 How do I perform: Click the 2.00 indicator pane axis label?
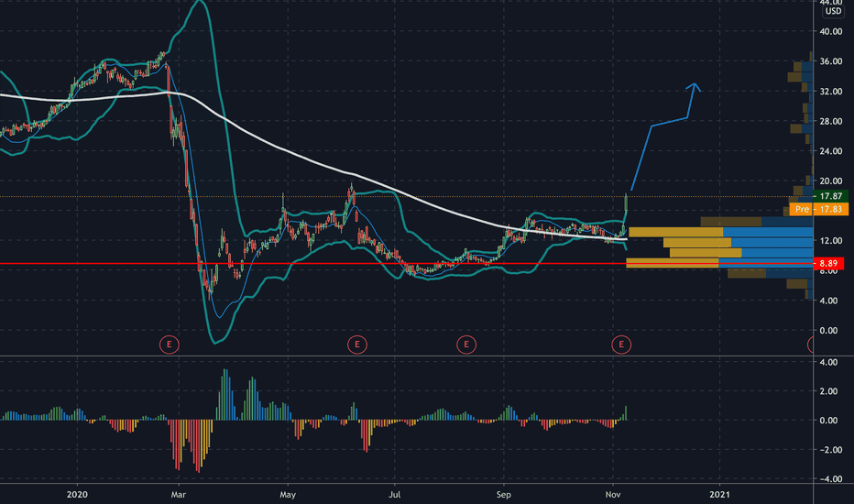point(828,391)
